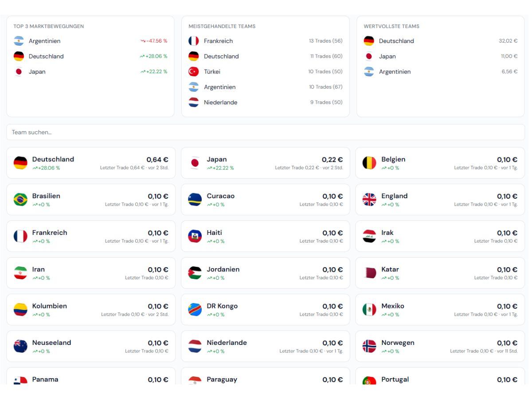Image resolution: width=532 pixels, height=399 pixels.
Task: Click into the Team suchen search field
Action: [x=266, y=132]
